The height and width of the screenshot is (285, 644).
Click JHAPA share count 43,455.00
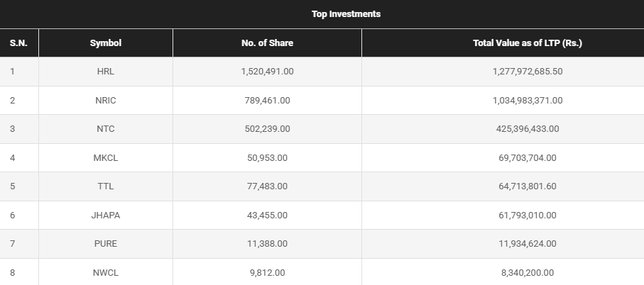(x=267, y=216)
